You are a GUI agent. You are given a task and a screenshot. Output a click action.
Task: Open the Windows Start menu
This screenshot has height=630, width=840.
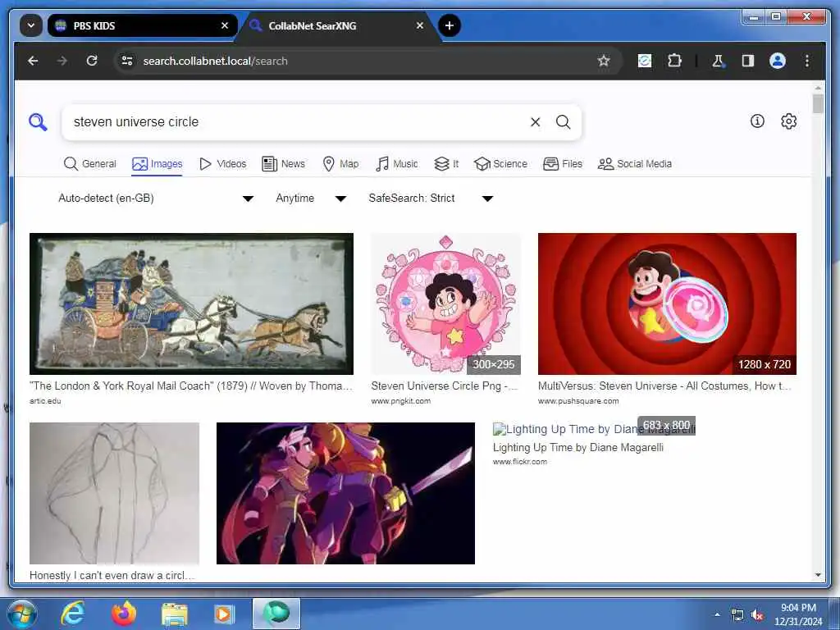click(21, 614)
